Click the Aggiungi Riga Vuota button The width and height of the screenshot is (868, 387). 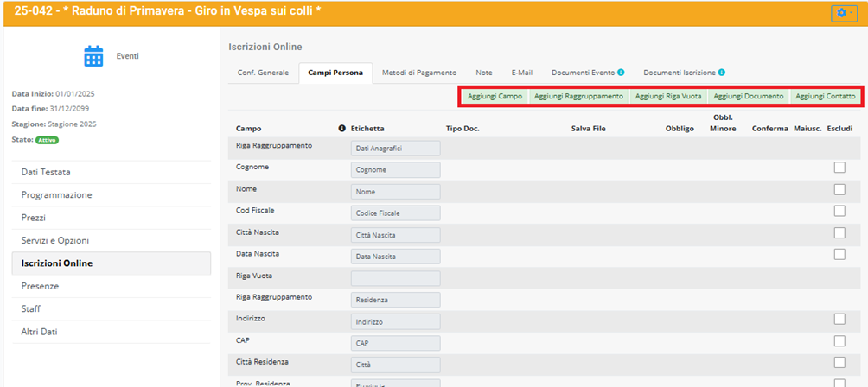(667, 96)
